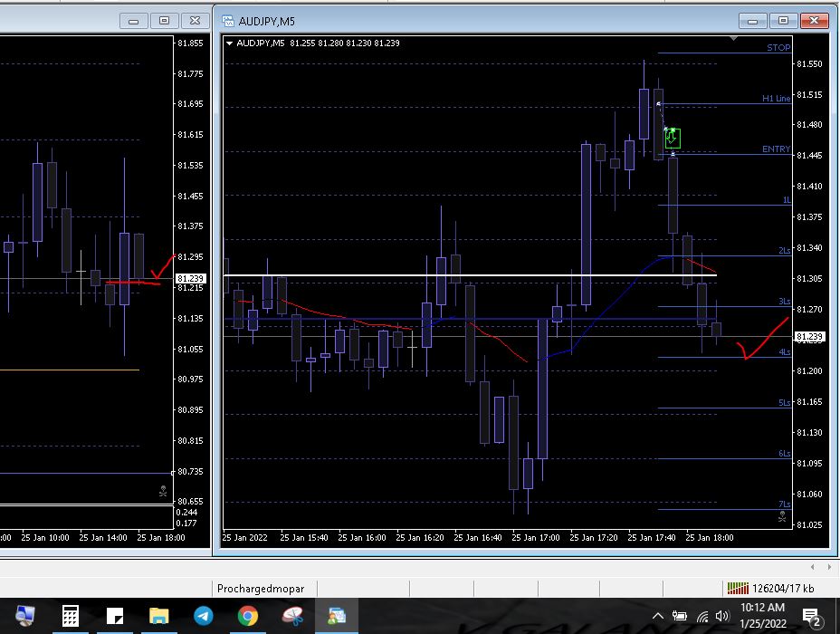This screenshot has width=840, height=634.
Task: Open the arrow beside the AUDJPY,M5 chart label
Action: pyautogui.click(x=230, y=43)
